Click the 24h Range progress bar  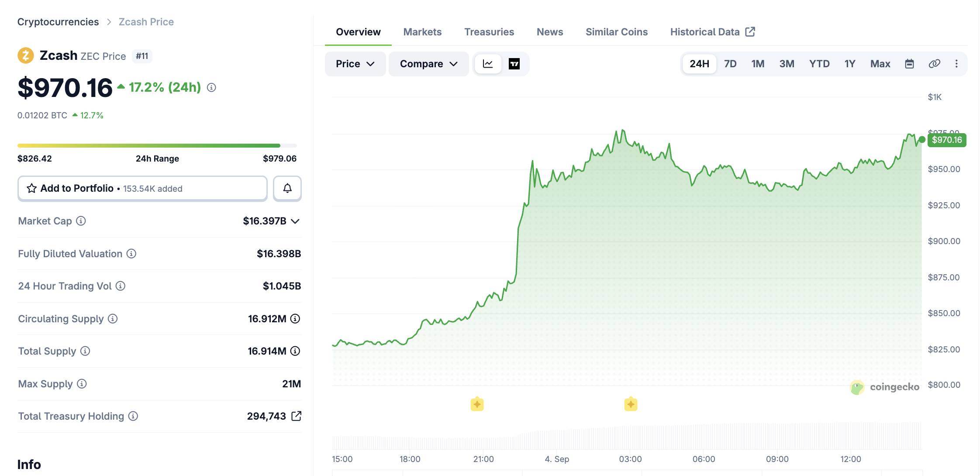pyautogui.click(x=157, y=145)
